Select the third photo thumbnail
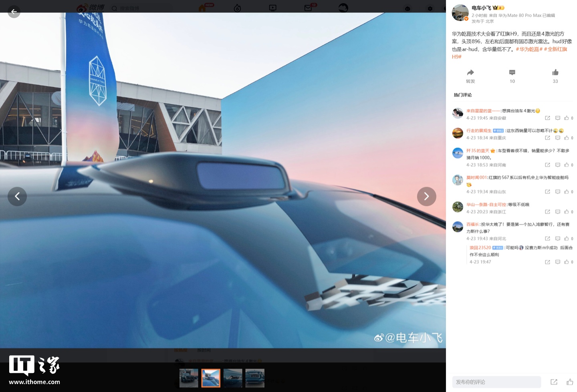 (x=233, y=378)
